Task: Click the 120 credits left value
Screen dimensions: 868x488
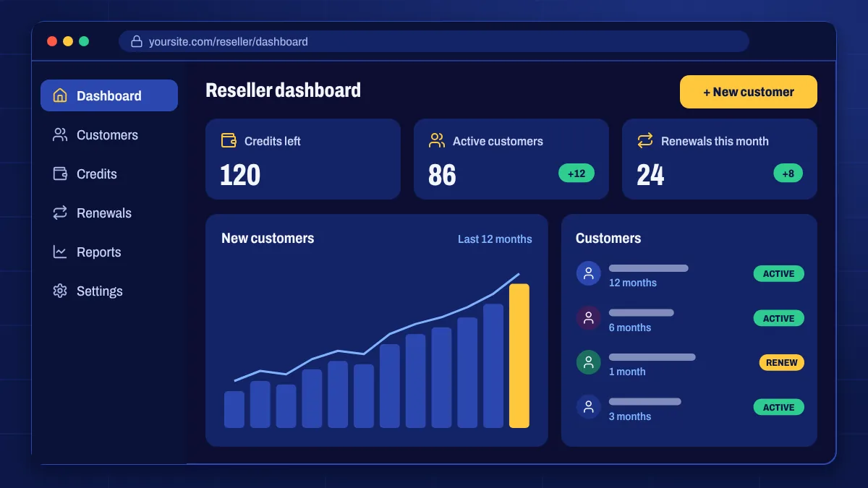Action: [x=240, y=175]
